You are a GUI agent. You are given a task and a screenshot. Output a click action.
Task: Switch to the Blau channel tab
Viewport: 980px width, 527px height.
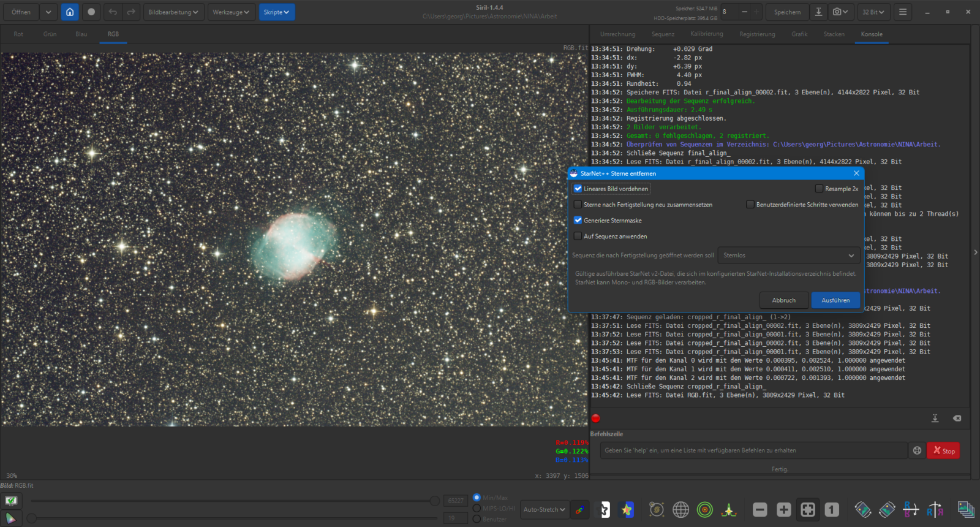click(81, 34)
